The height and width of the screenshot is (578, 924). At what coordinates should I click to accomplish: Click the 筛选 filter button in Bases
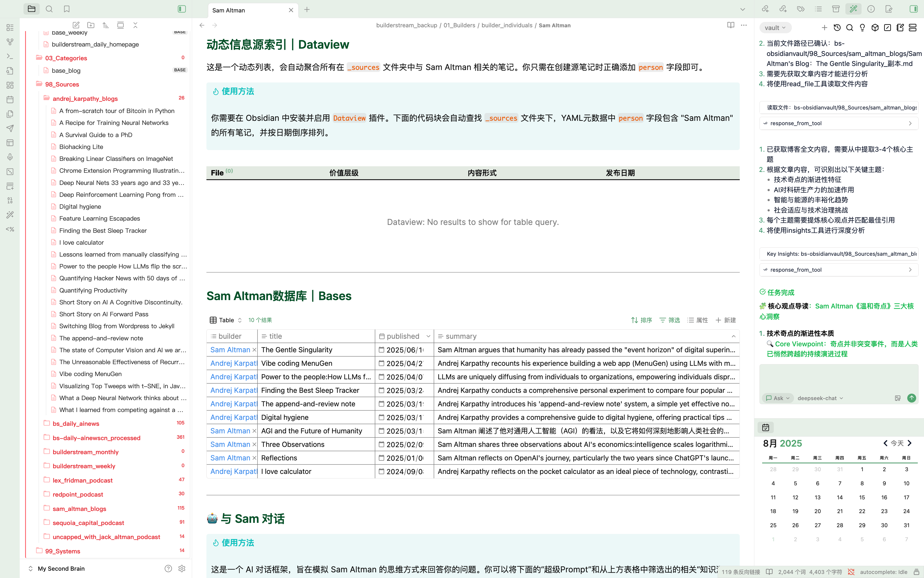pos(669,320)
